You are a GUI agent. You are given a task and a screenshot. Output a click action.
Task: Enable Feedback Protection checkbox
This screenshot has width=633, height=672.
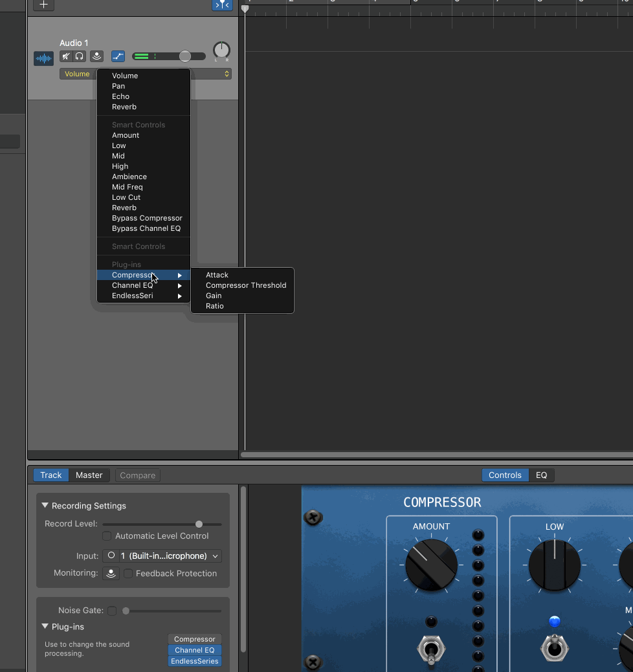pyautogui.click(x=128, y=574)
